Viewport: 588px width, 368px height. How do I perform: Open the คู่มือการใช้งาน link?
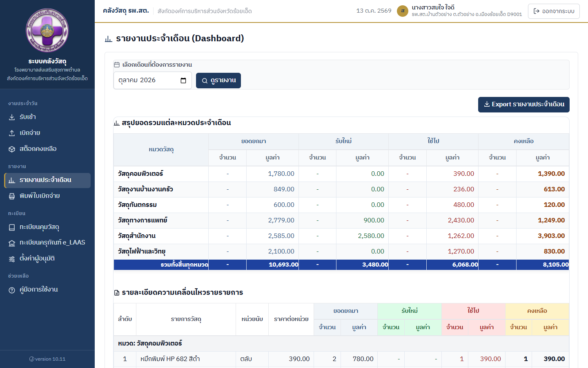[47, 290]
